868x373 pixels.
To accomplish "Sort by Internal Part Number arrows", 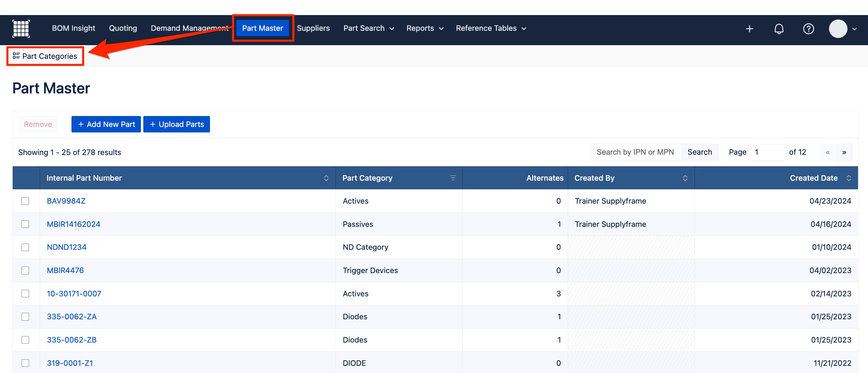I will pyautogui.click(x=326, y=178).
